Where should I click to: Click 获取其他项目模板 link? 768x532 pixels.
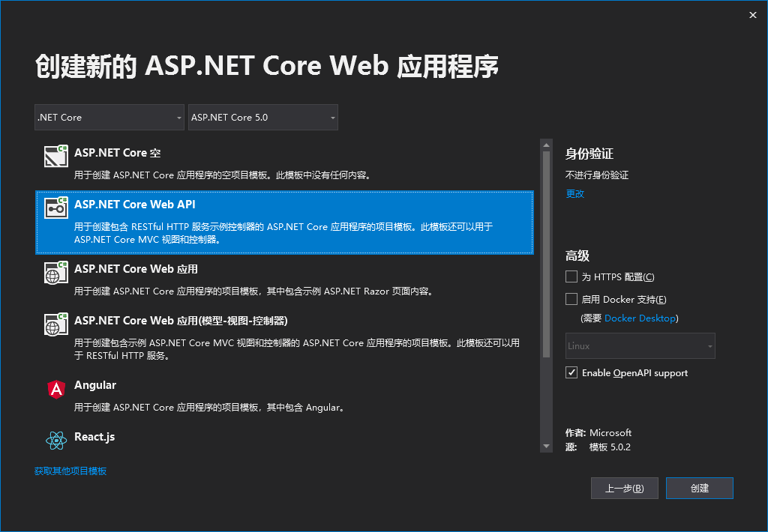[x=70, y=471]
